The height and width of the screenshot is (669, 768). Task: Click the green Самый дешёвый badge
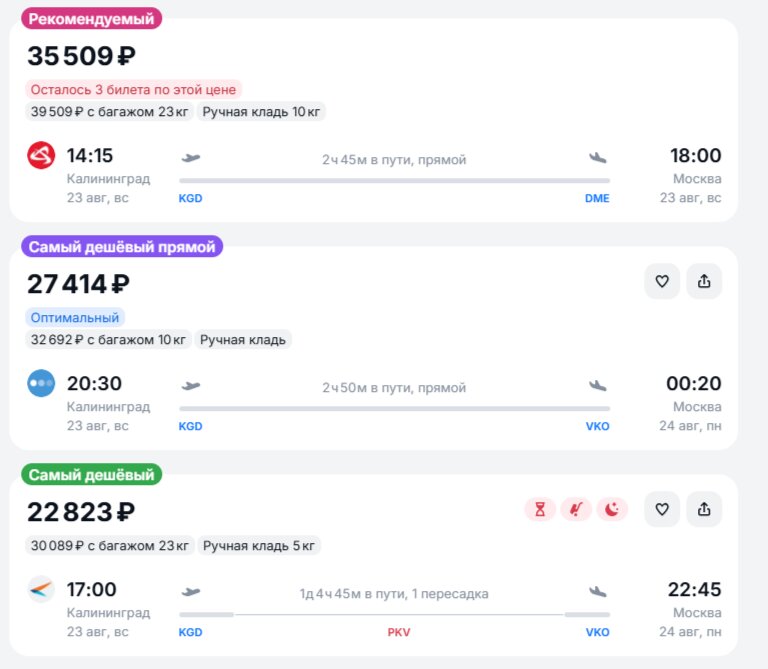[92, 475]
